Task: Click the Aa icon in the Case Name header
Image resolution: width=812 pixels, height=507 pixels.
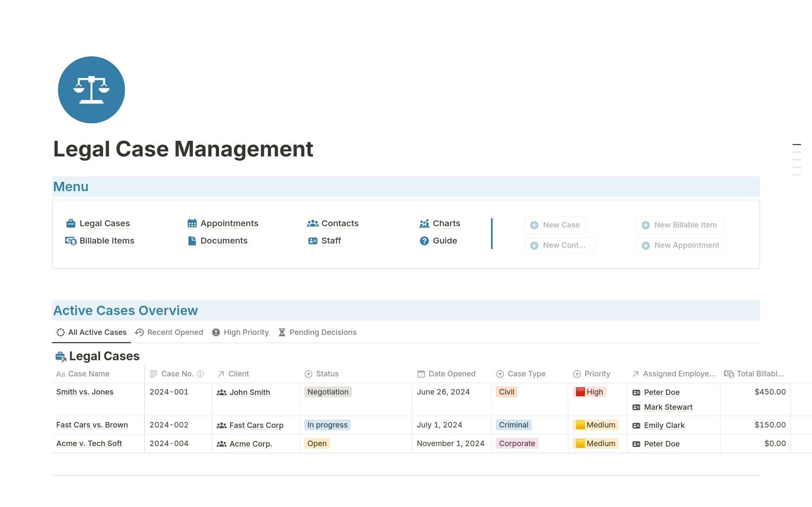Action: coord(60,374)
